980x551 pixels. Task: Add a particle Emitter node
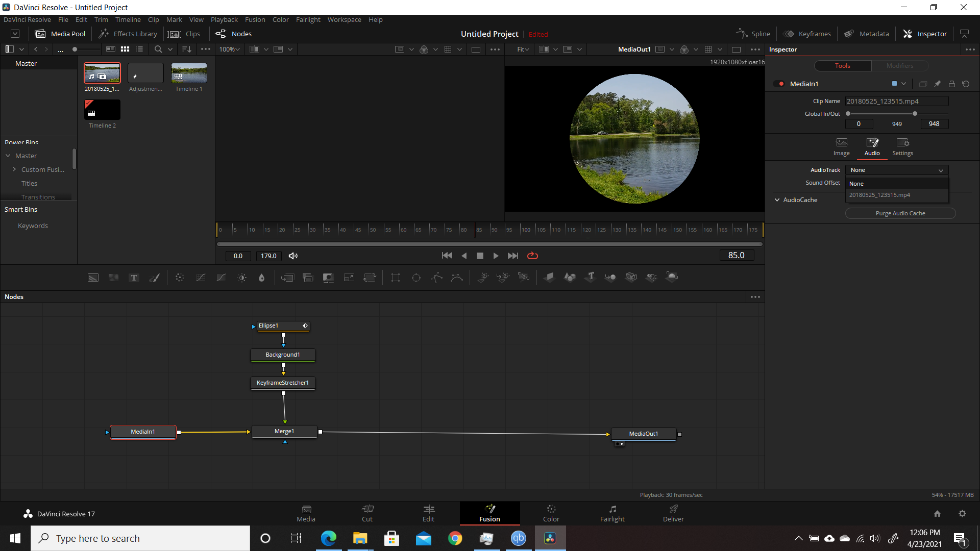pos(482,278)
